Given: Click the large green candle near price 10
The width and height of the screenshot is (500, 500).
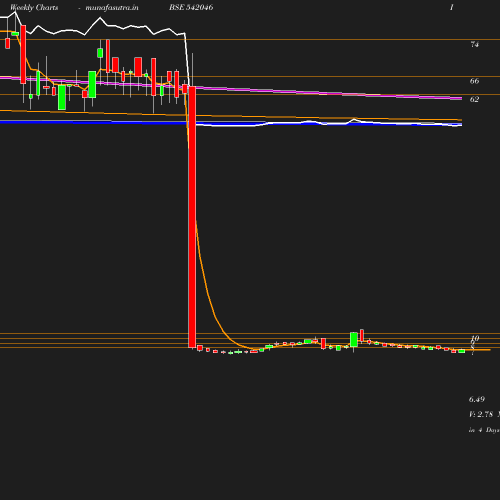Looking at the screenshot, I should coord(354,339).
